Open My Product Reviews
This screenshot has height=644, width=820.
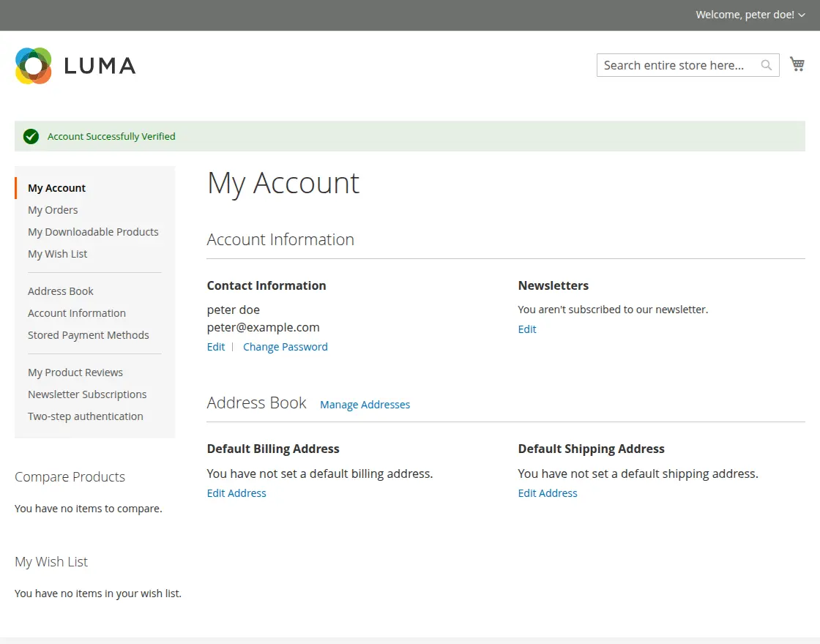[75, 372]
